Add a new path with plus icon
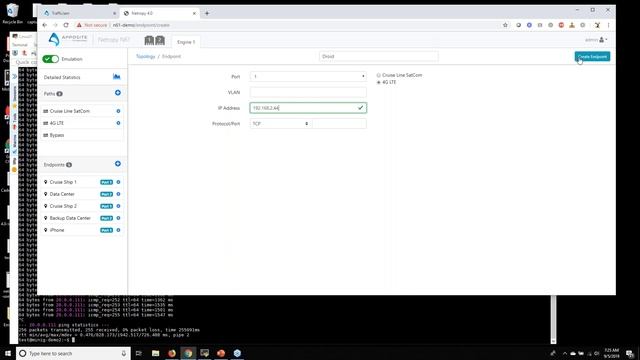Image resolution: width=640 pixels, height=360 pixels. point(118,93)
